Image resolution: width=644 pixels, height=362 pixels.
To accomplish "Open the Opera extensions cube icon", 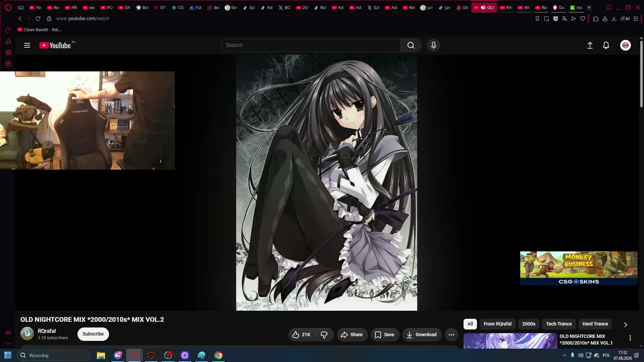I will pyautogui.click(x=596, y=19).
